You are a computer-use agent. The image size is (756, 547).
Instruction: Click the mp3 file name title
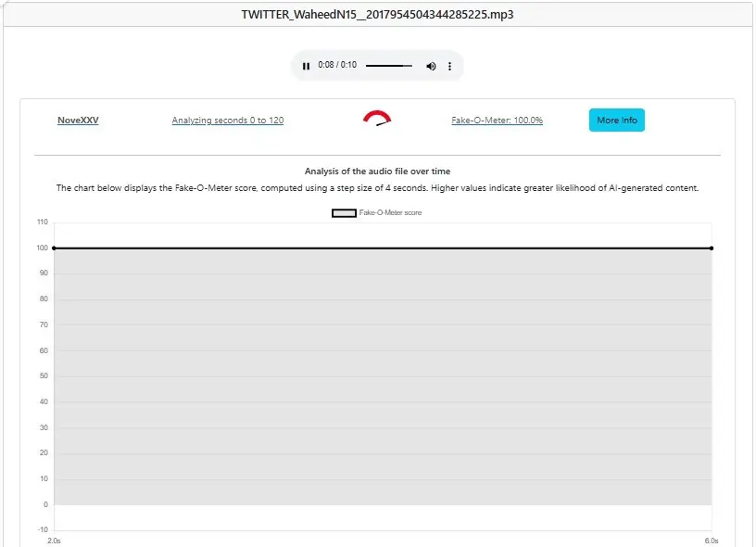(377, 15)
